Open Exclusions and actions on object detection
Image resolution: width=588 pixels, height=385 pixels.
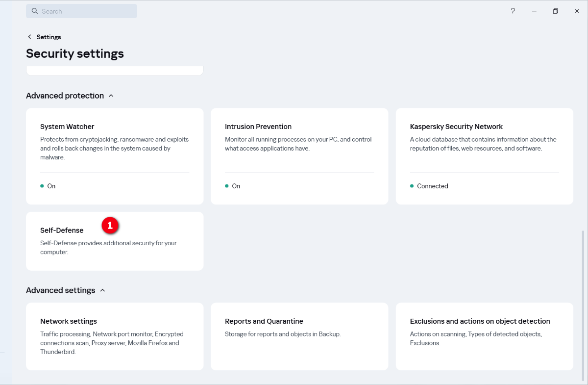pyautogui.click(x=484, y=336)
